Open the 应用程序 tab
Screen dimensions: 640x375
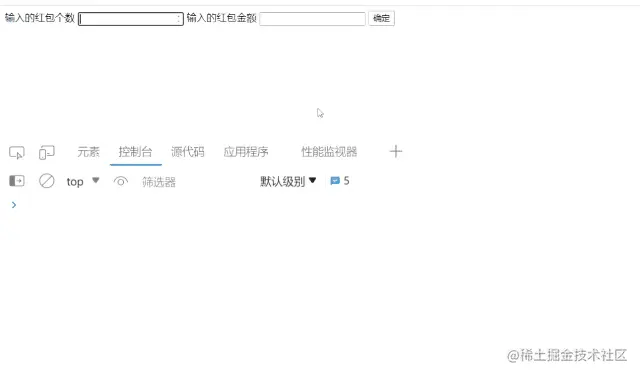pyautogui.click(x=246, y=152)
